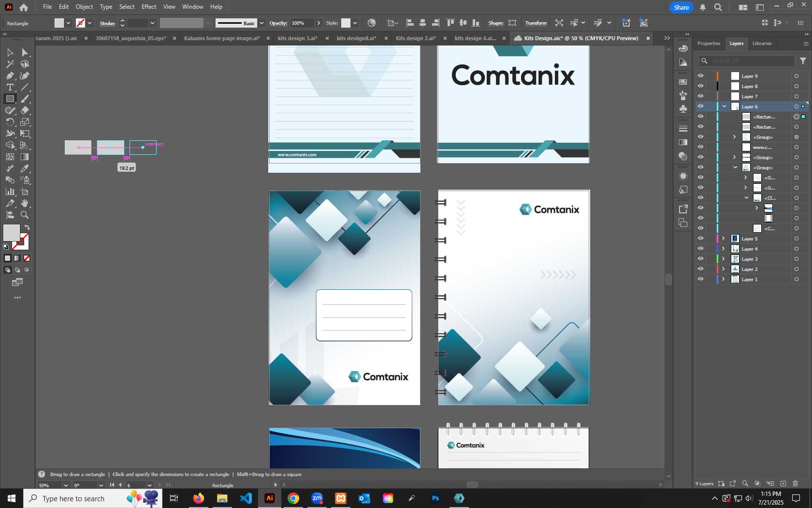Choose the Rotate tool
812x508 pixels.
(10, 122)
